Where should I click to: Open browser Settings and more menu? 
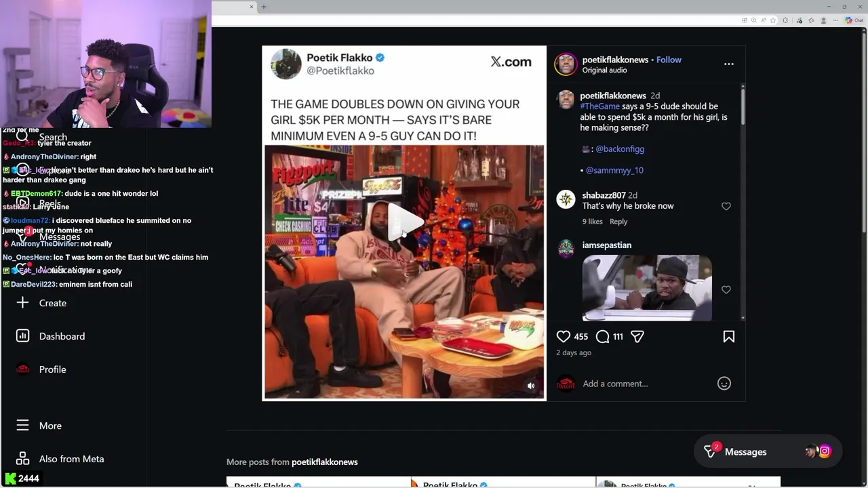[835, 20]
